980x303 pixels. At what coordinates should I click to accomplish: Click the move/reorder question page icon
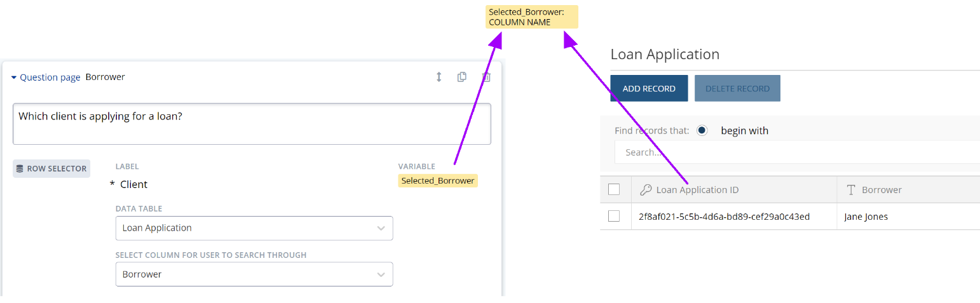click(x=439, y=77)
